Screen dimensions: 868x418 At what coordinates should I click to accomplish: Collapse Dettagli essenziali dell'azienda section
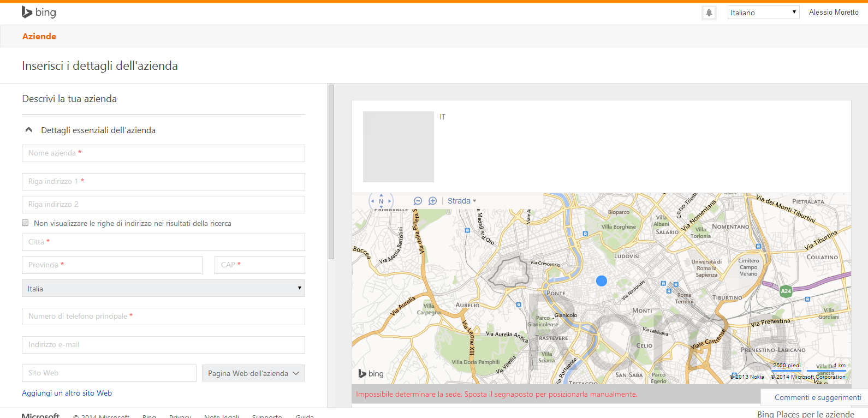pos(29,130)
